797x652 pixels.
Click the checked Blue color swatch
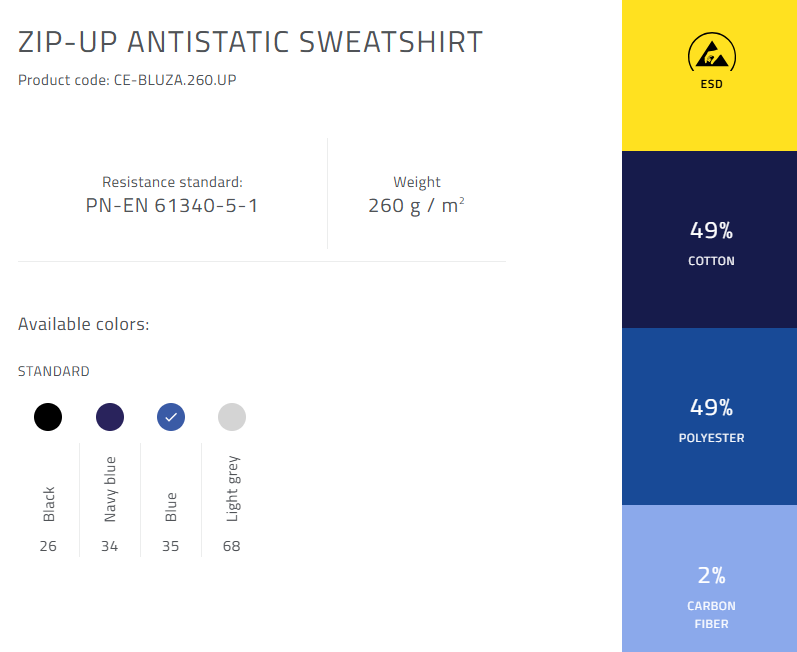[x=171, y=417]
